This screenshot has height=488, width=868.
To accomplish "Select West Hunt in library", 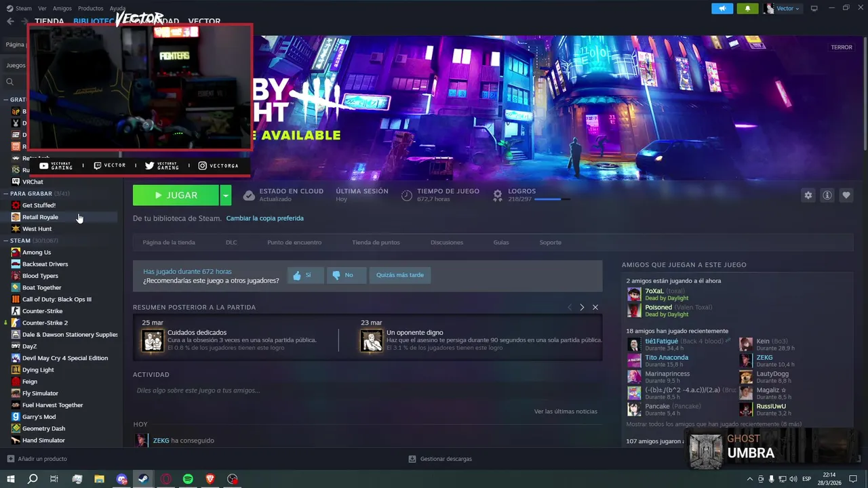I will pyautogui.click(x=37, y=229).
